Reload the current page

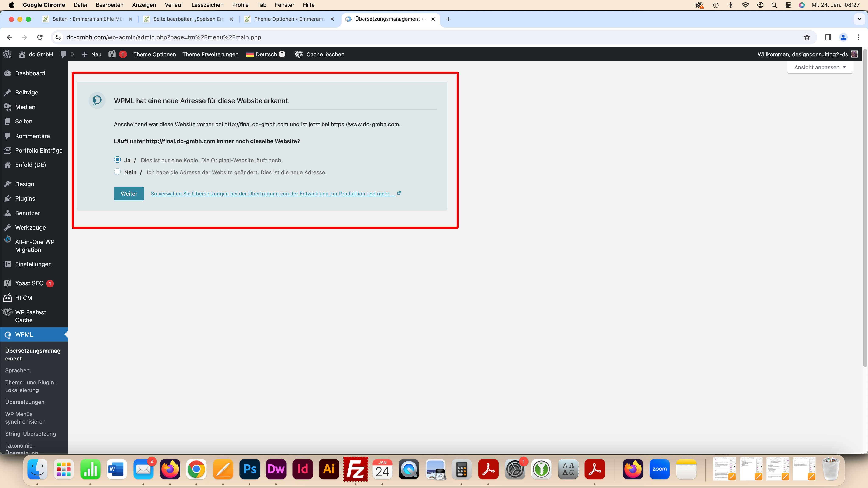(40, 37)
